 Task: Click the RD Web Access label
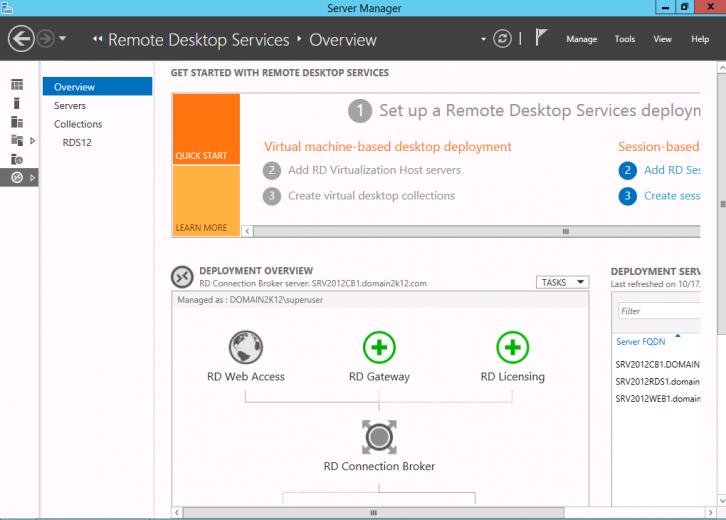tap(246, 376)
